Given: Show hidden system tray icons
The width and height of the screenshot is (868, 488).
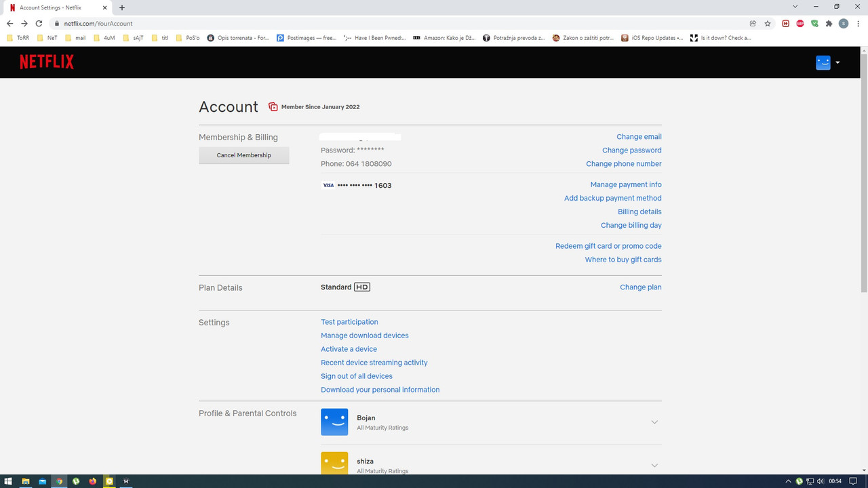Looking at the screenshot, I should [789, 481].
